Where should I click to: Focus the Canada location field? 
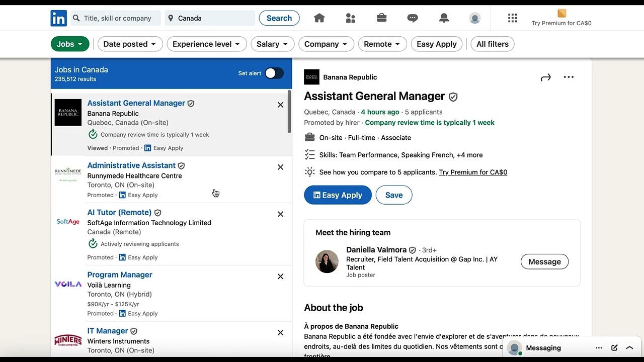(x=210, y=18)
